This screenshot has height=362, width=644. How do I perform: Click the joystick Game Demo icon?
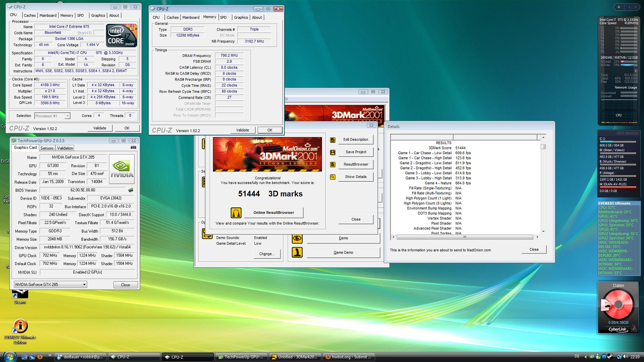297,253
